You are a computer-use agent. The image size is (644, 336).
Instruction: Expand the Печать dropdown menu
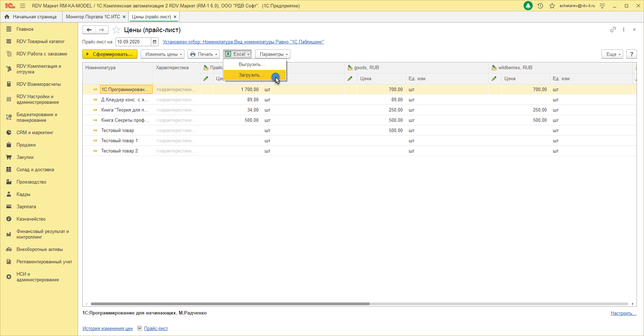coord(203,54)
